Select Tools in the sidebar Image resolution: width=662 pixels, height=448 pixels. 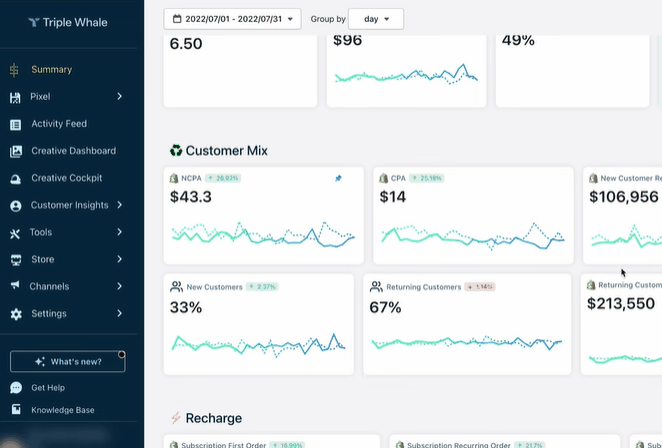coord(41,232)
